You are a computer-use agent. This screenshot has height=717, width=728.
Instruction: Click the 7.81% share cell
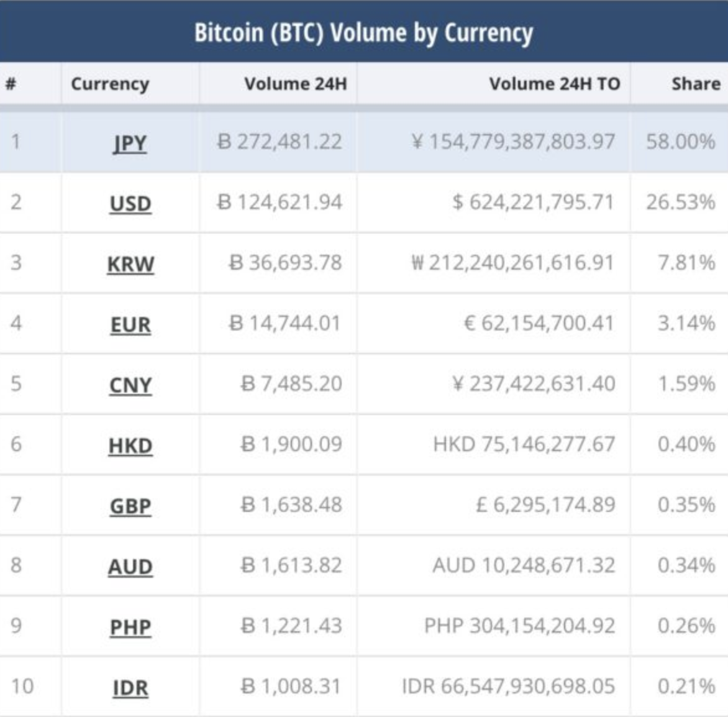[686, 262]
